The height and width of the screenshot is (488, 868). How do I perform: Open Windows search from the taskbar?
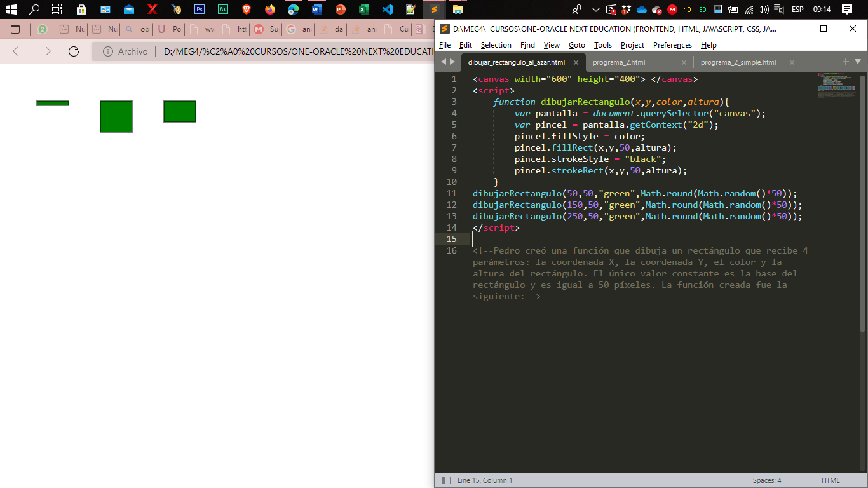(x=34, y=10)
